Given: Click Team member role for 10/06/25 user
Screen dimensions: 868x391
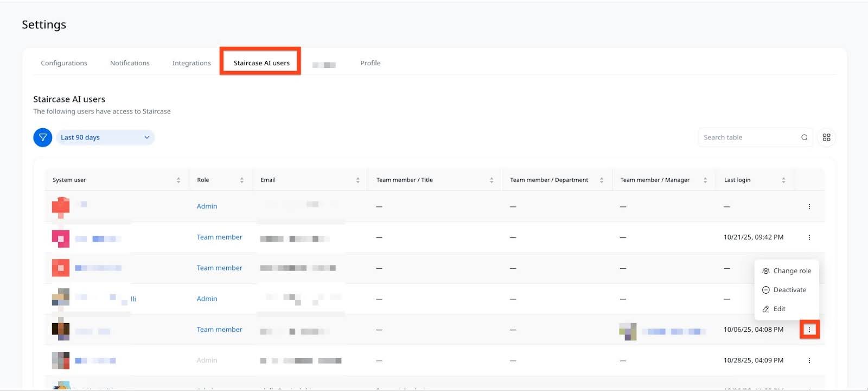Looking at the screenshot, I should (x=219, y=330).
